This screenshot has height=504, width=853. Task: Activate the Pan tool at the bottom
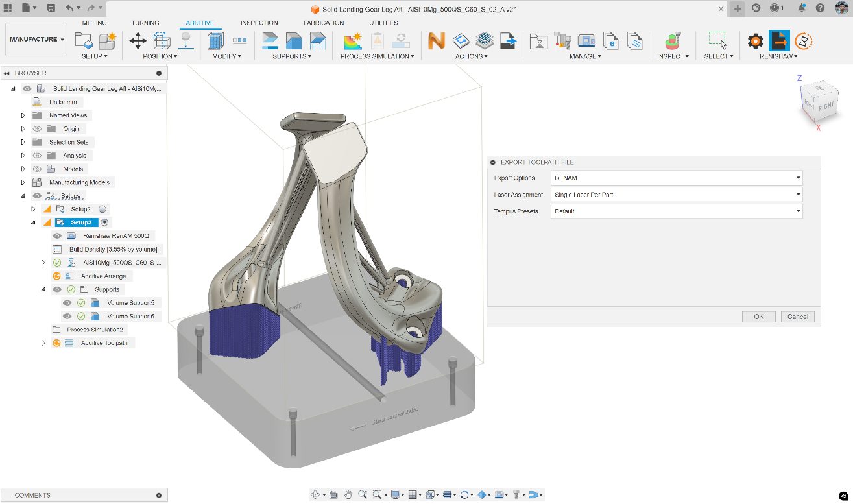(x=347, y=494)
